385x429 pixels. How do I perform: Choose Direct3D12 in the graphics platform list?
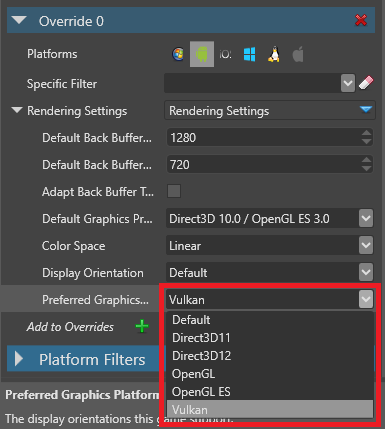[x=270, y=356]
